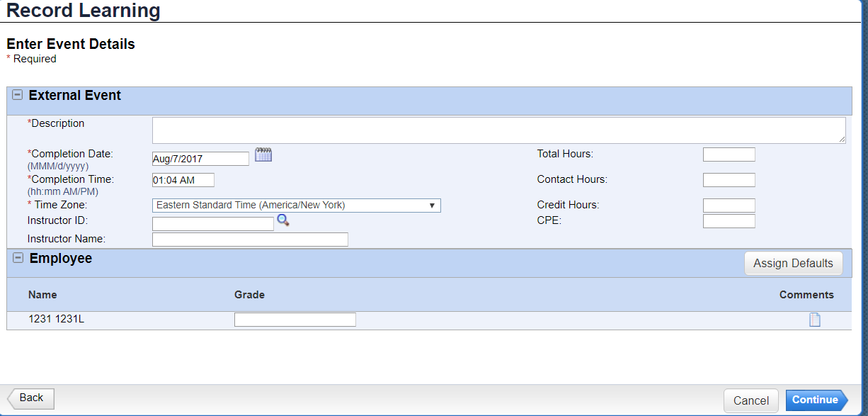Edit the Completion Time field
This screenshot has height=416, width=868.
(183, 180)
